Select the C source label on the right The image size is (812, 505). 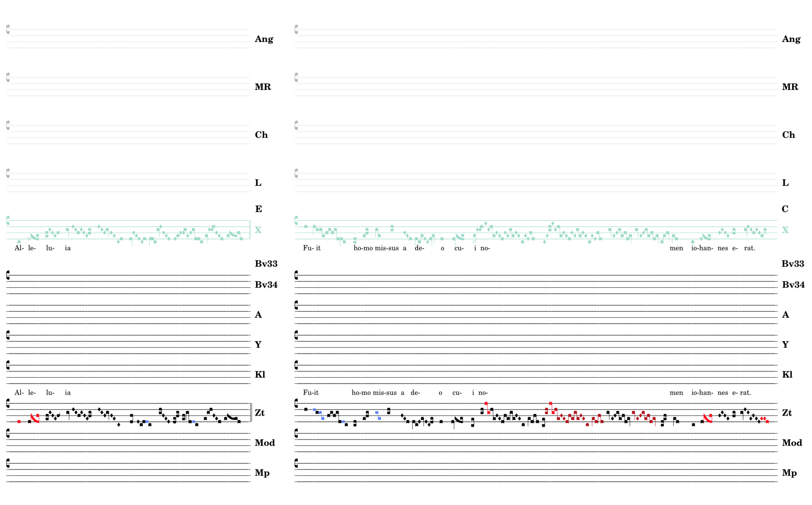785,209
